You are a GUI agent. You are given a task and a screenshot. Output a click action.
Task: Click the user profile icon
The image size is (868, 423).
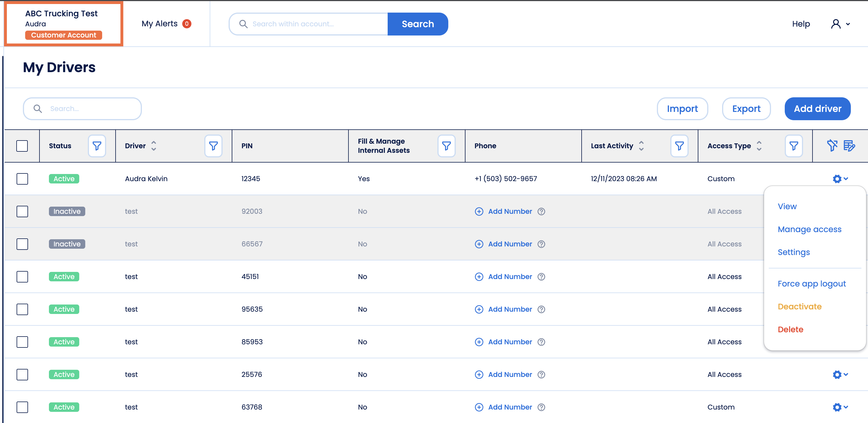coord(836,24)
